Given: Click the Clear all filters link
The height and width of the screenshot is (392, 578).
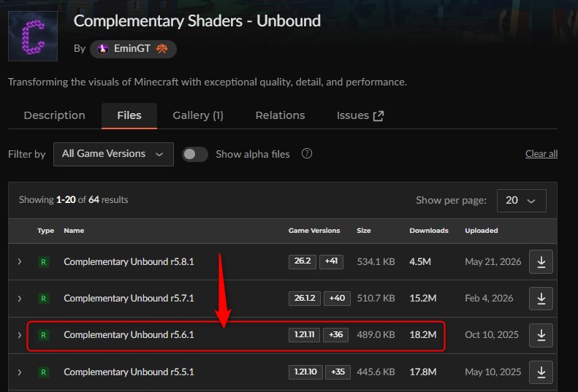Looking at the screenshot, I should tap(541, 153).
